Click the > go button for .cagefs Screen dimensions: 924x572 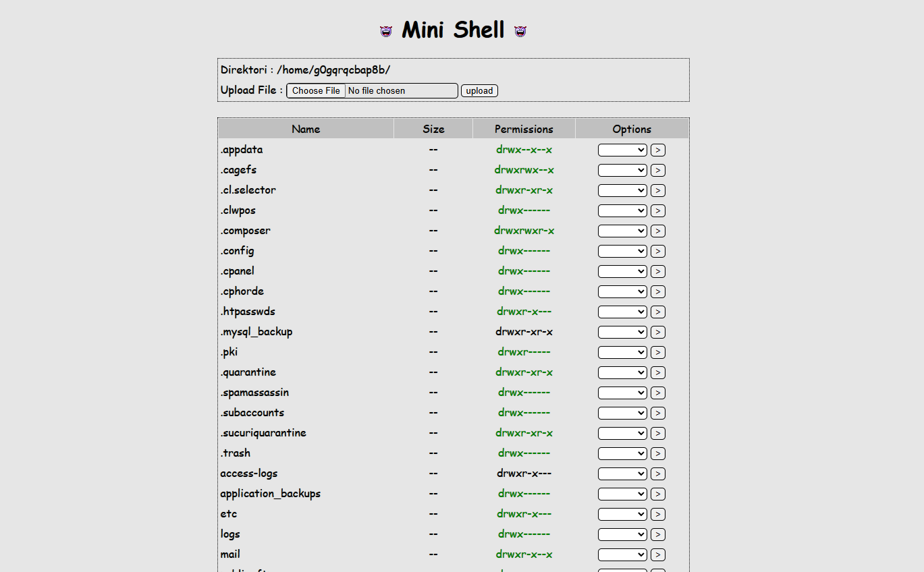coord(657,171)
